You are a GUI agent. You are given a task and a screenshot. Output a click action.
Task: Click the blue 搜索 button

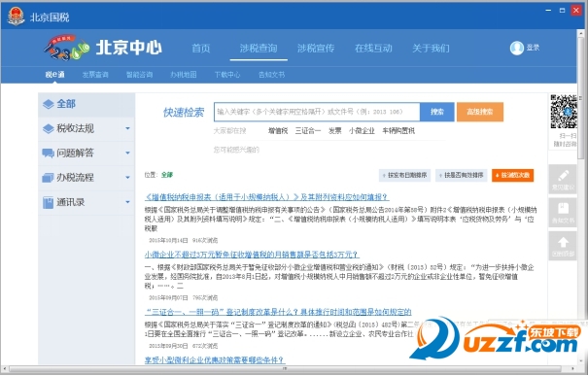pyautogui.click(x=437, y=112)
